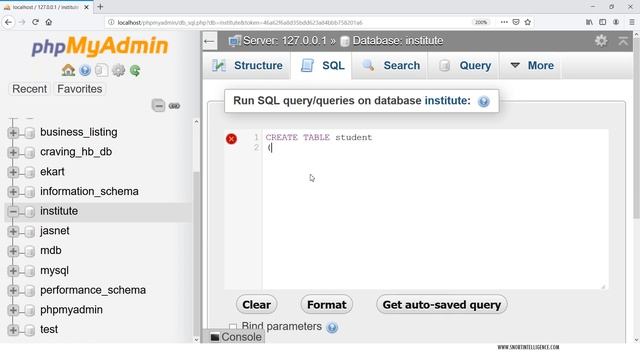Open the documentation help icon in sidebar
Screen dimensions: 640x360
(x=85, y=71)
